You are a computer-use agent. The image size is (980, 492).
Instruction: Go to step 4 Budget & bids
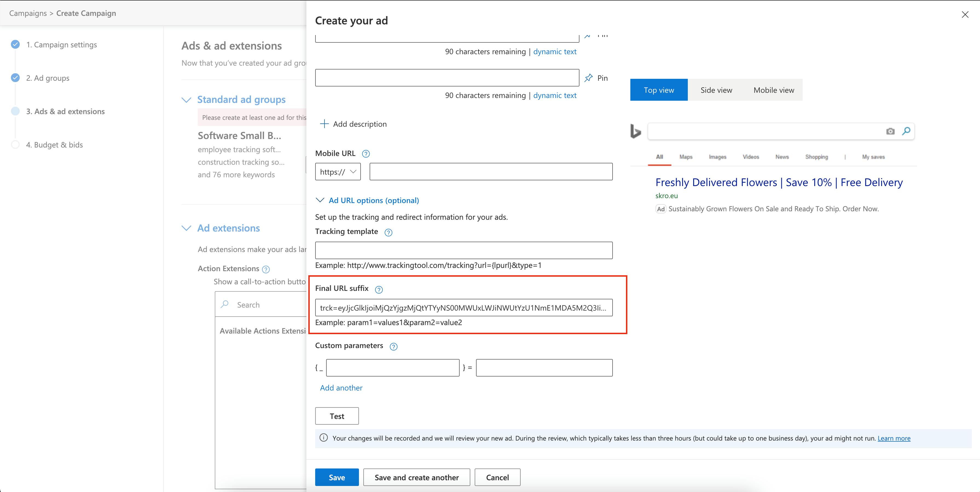pos(54,144)
